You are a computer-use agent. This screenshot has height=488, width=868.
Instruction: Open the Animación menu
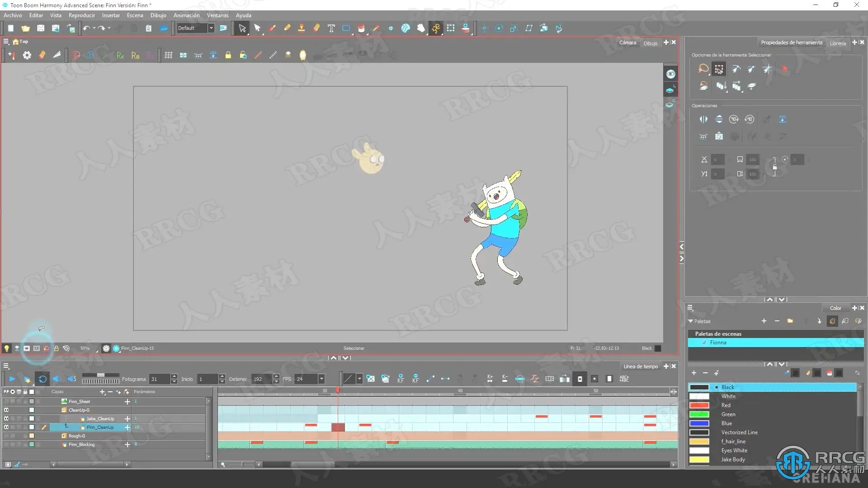click(x=186, y=15)
